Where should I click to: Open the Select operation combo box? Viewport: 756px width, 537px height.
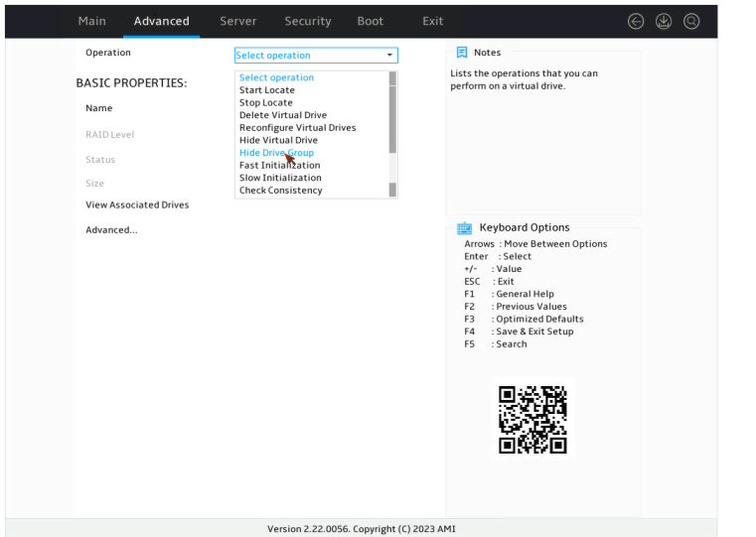click(x=316, y=56)
